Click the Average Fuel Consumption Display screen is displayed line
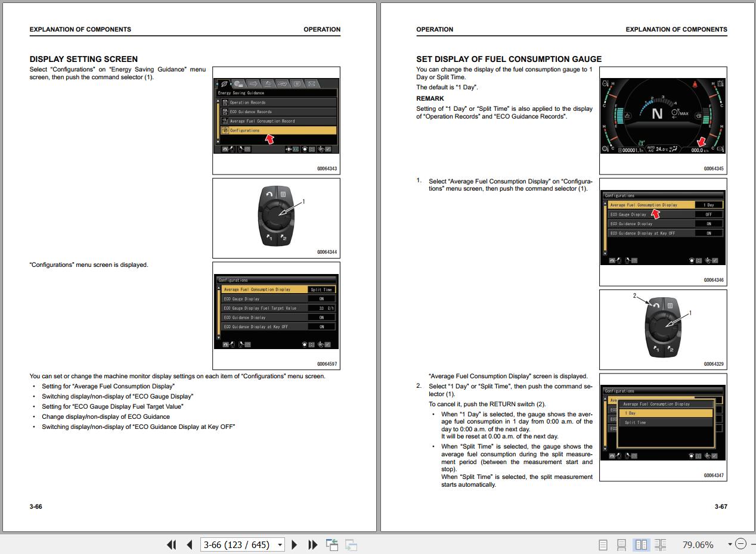The width and height of the screenshot is (756, 554). point(508,376)
